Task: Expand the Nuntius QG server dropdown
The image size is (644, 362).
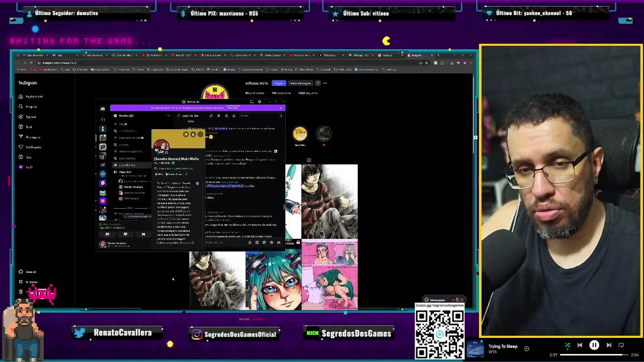Action: click(x=169, y=116)
